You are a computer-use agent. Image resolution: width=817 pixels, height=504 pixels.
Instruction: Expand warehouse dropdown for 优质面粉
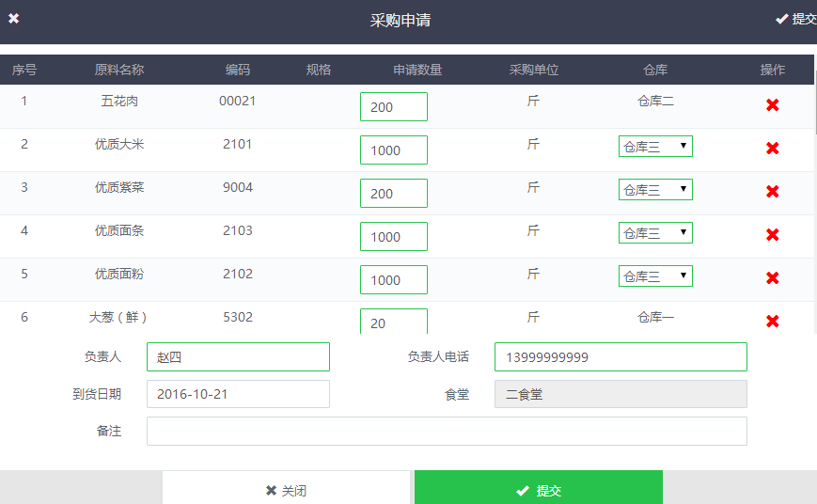(655, 276)
